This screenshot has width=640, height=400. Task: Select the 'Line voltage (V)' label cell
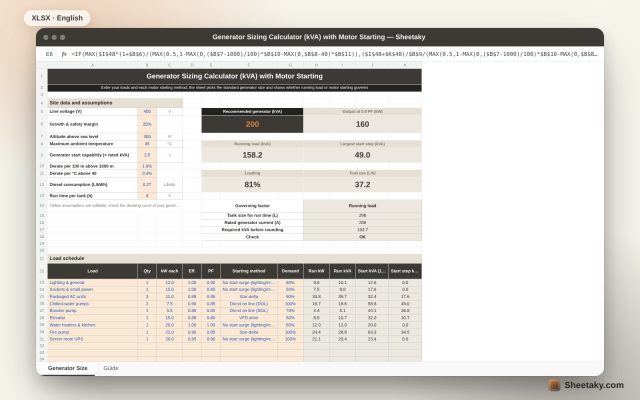point(92,111)
